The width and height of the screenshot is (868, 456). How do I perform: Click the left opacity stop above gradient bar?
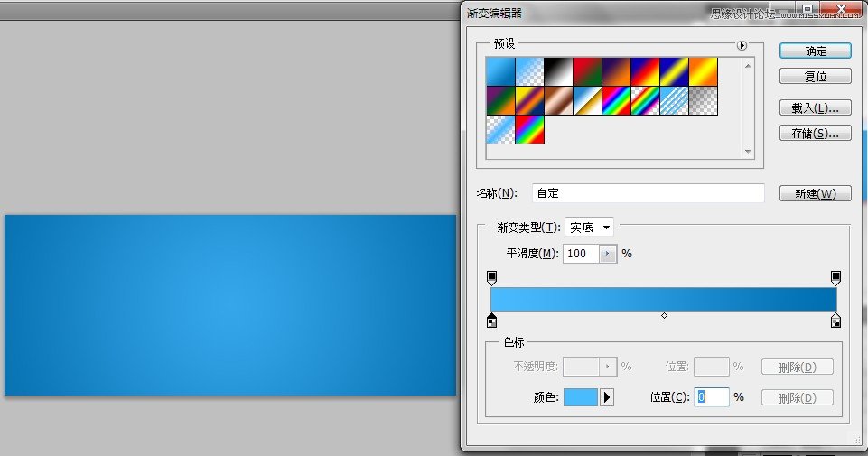tap(491, 277)
